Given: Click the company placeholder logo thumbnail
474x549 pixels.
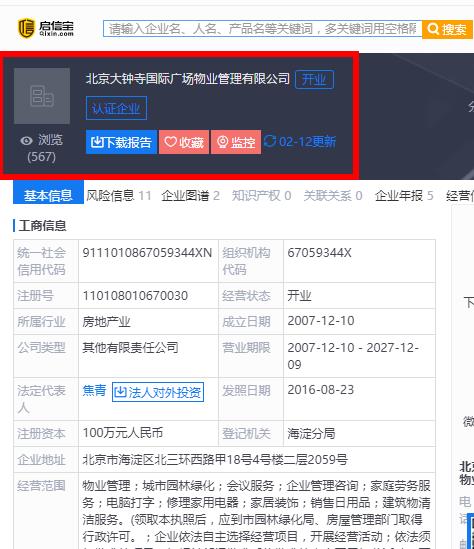Looking at the screenshot, I should 42,96.
